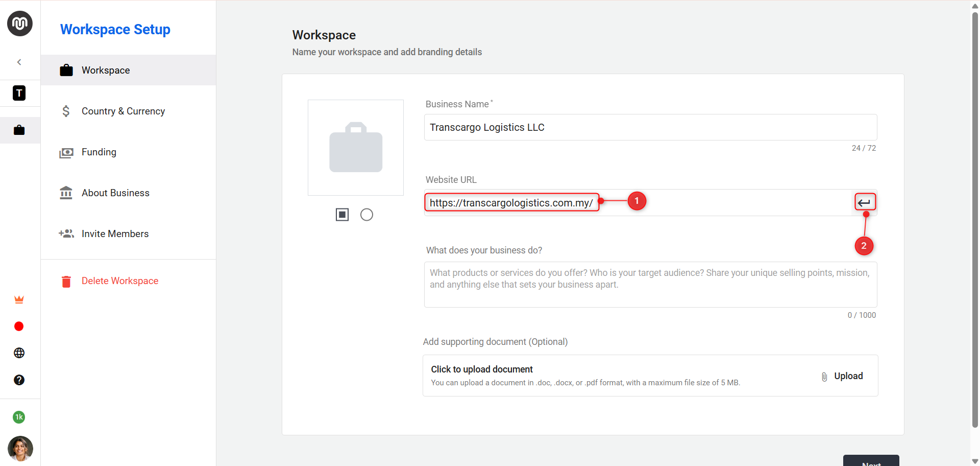This screenshot has width=980, height=466.
Task: Open the user profile avatar
Action: point(20,449)
